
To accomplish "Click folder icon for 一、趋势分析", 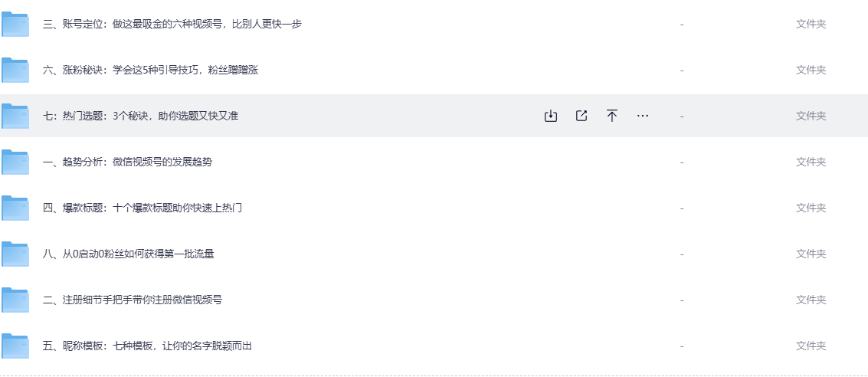I will point(15,162).
